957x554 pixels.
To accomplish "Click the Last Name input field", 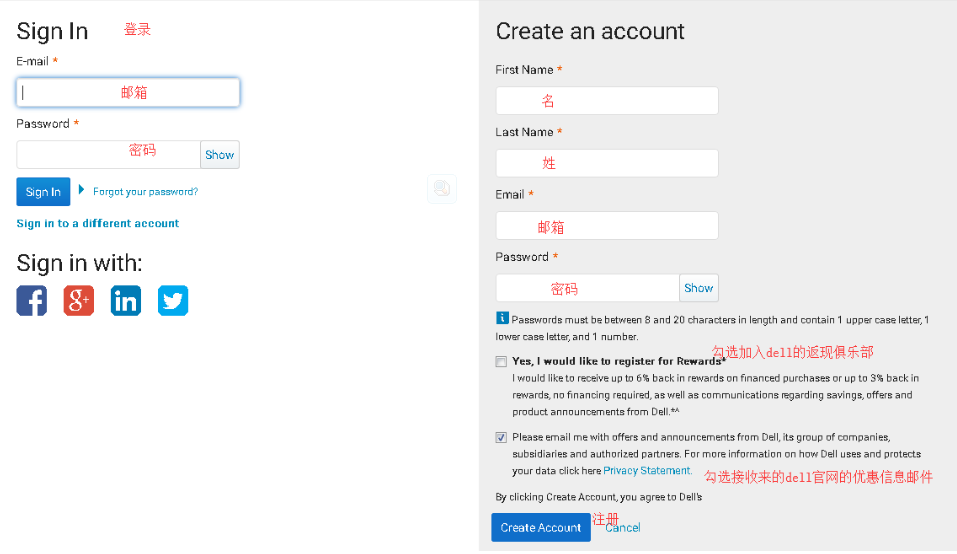I will coord(607,163).
